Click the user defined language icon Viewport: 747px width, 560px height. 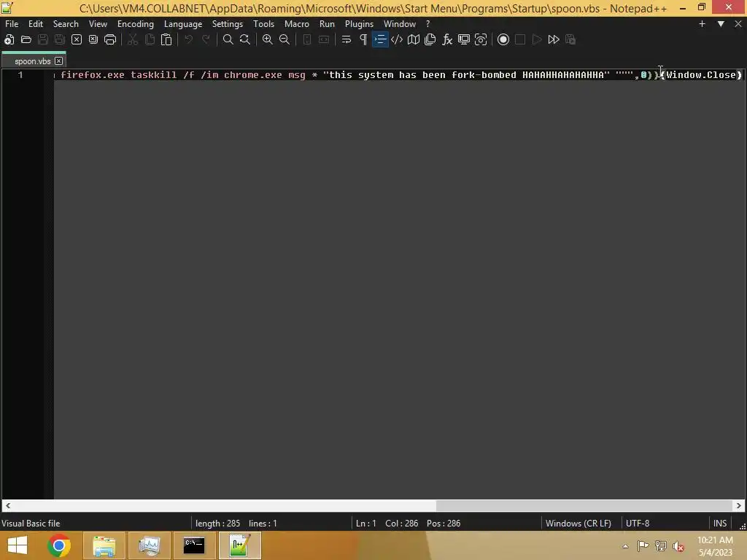397,39
